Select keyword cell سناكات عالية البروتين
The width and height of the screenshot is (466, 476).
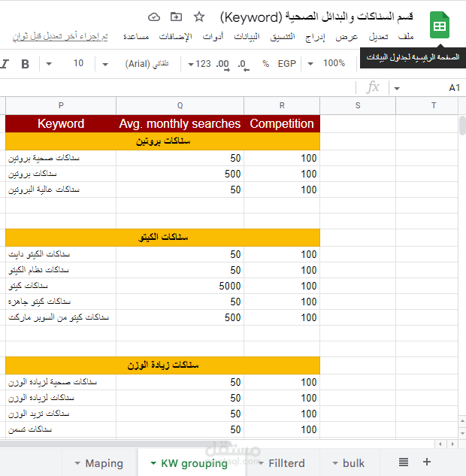point(61,189)
